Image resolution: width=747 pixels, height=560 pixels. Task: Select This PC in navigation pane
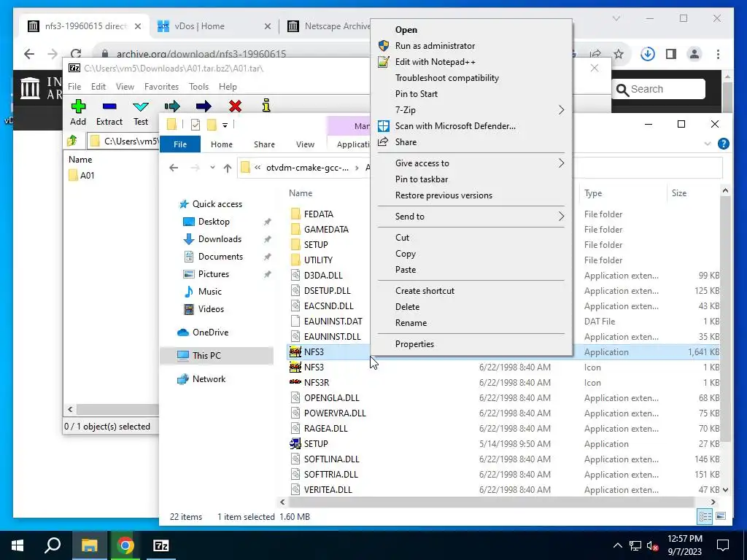click(x=206, y=356)
